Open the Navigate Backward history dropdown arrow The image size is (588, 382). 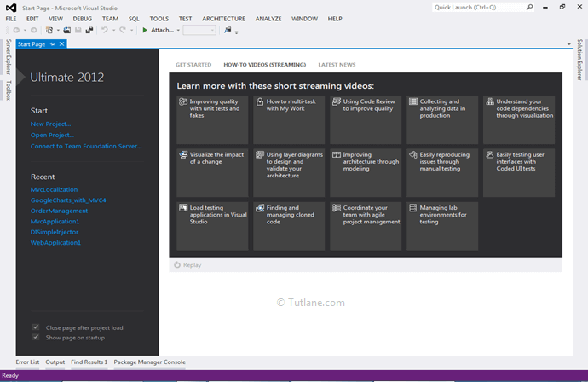pyautogui.click(x=25, y=31)
